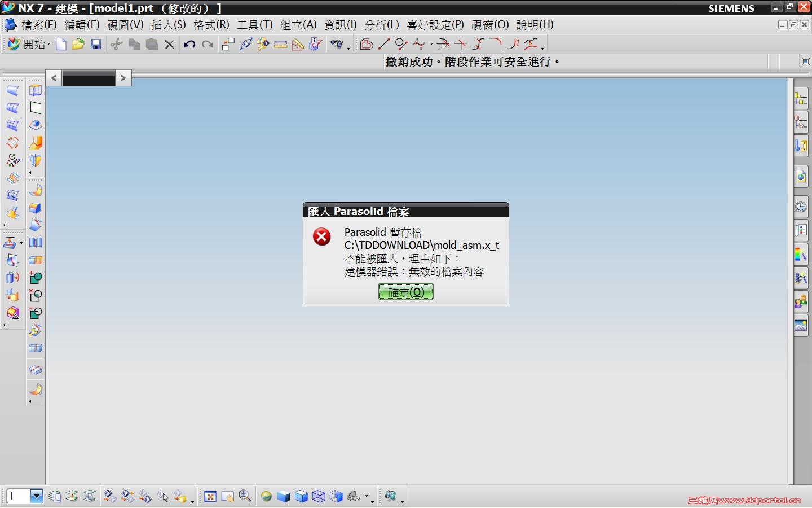Click the Undo arrow icon
The height and width of the screenshot is (508, 812).
coord(189,44)
